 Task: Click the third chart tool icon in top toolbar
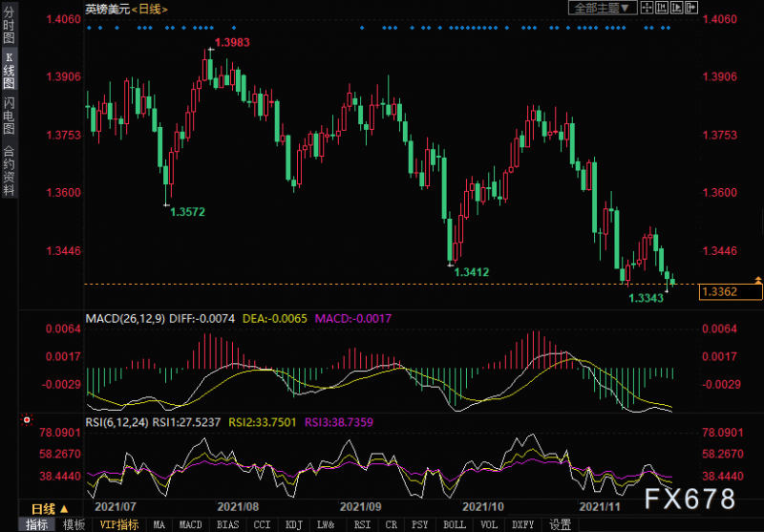(675, 8)
